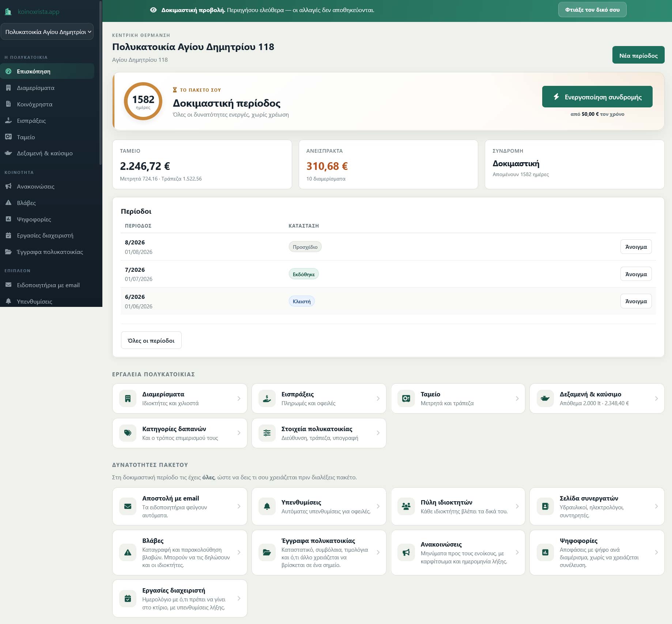The height and width of the screenshot is (624, 672).
Task: Open period 8/2026 with Άνοιγμα button
Action: [x=636, y=247]
